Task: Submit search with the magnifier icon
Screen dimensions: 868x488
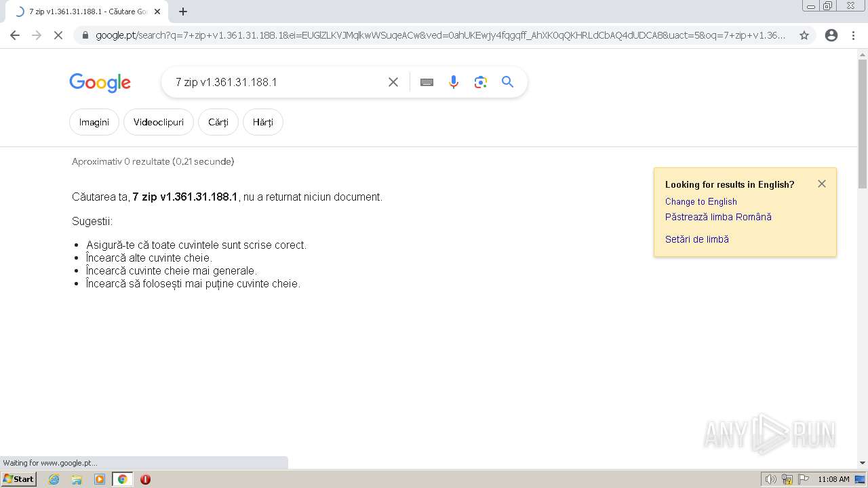Action: point(507,82)
